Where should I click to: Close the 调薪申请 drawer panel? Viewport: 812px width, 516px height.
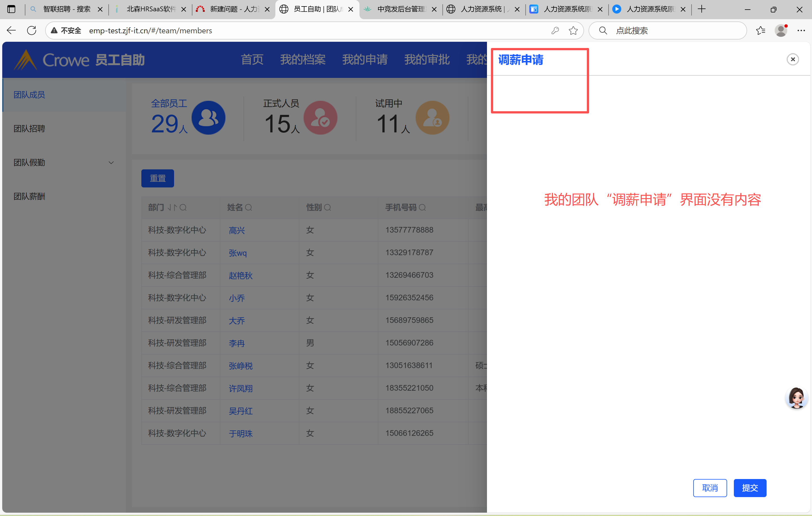(793, 59)
